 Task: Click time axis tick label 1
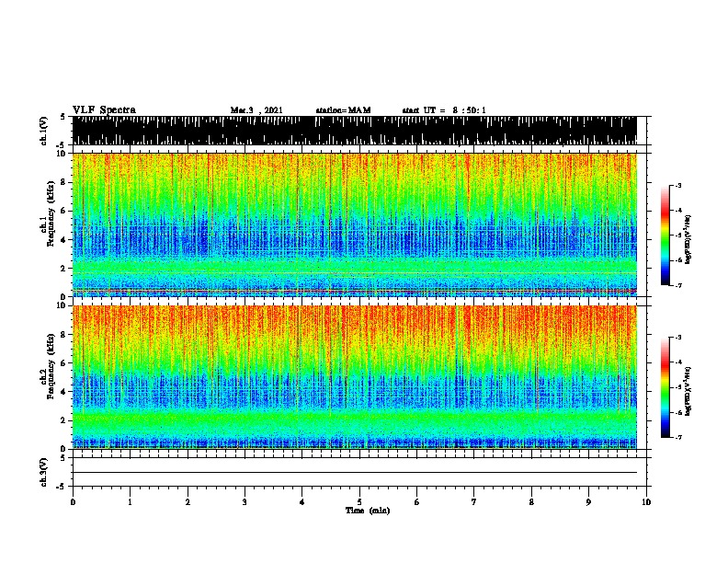point(130,502)
